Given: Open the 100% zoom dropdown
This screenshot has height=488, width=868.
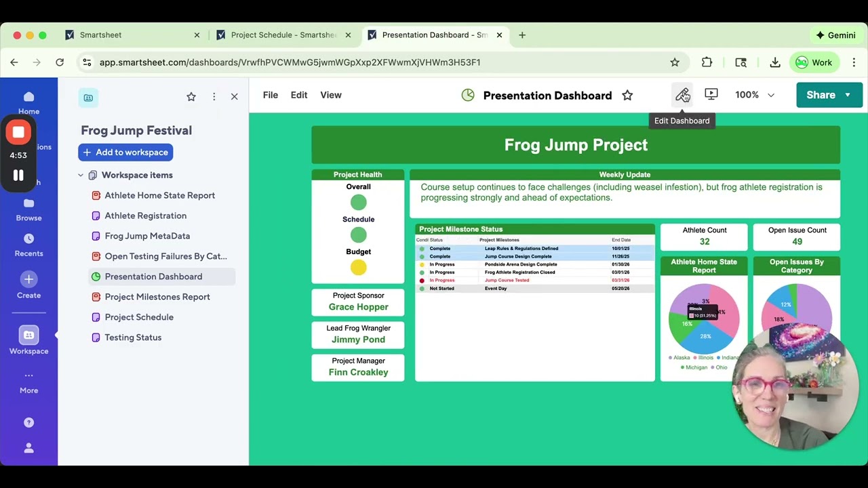Looking at the screenshot, I should click(755, 95).
